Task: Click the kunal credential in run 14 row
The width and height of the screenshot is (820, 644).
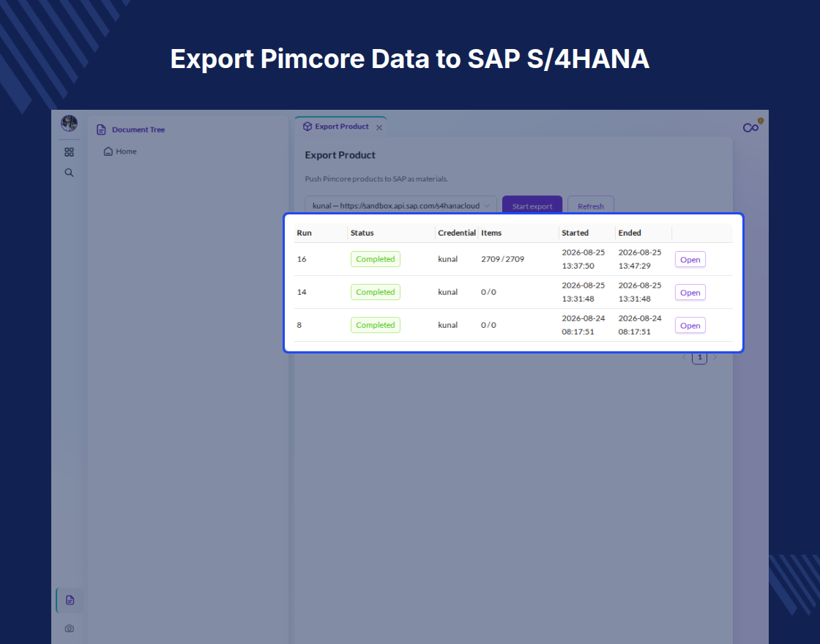Action: point(447,292)
